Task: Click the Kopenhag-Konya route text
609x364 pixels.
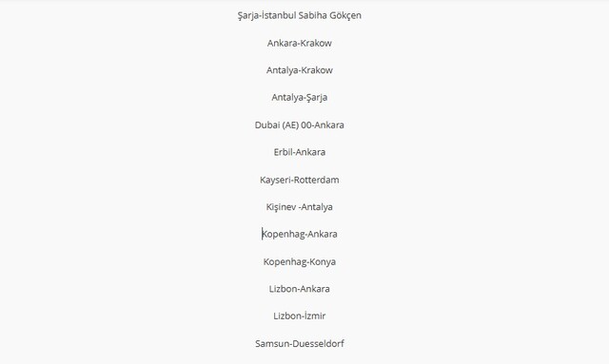Action: 300,261
